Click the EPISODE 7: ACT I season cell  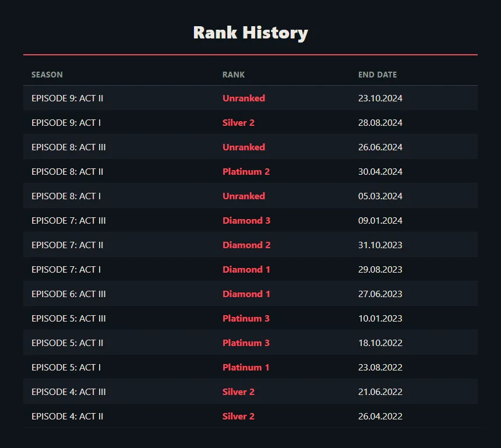click(x=66, y=270)
